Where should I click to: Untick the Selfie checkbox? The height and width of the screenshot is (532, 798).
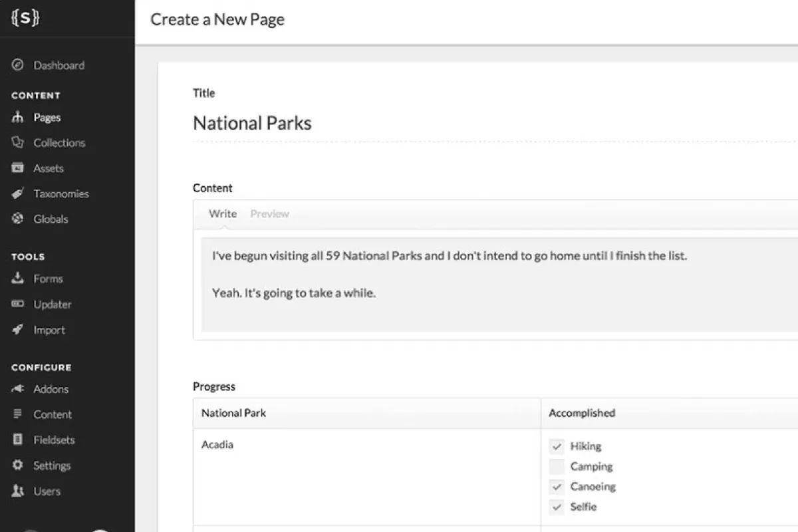(557, 507)
